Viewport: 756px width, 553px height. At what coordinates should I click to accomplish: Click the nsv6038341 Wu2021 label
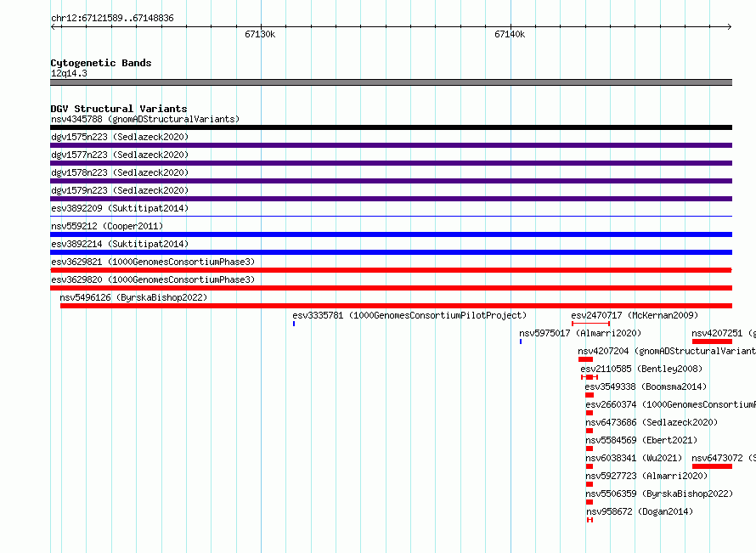point(634,458)
